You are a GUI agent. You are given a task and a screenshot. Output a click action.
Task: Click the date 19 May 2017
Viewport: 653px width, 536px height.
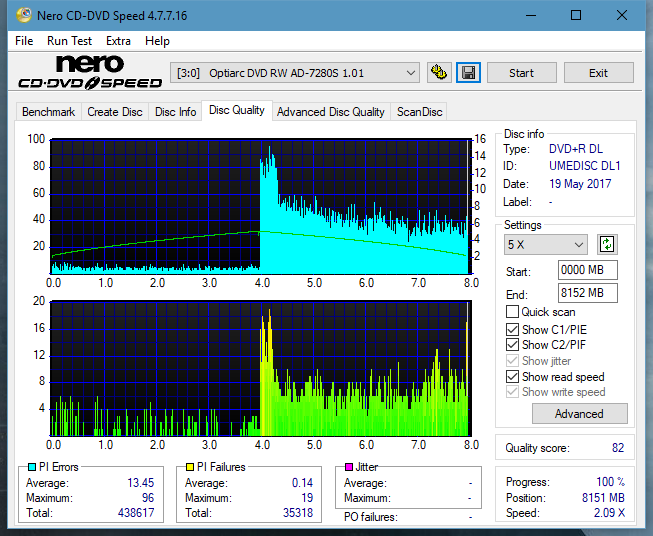coord(580,184)
